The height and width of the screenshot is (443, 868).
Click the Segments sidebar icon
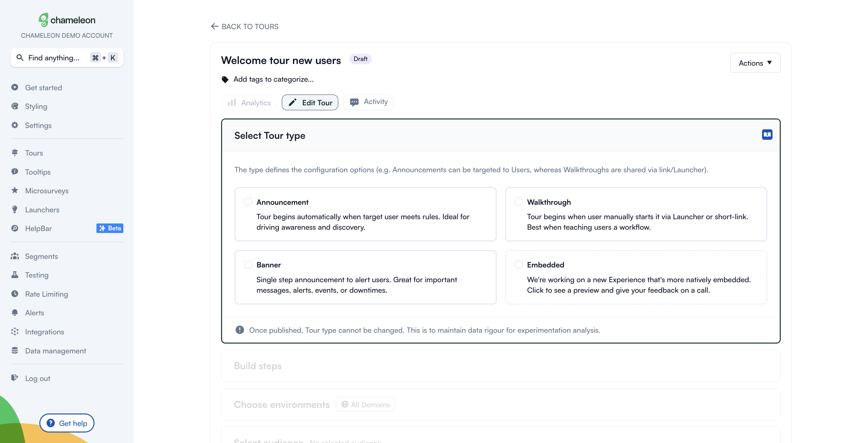point(15,256)
